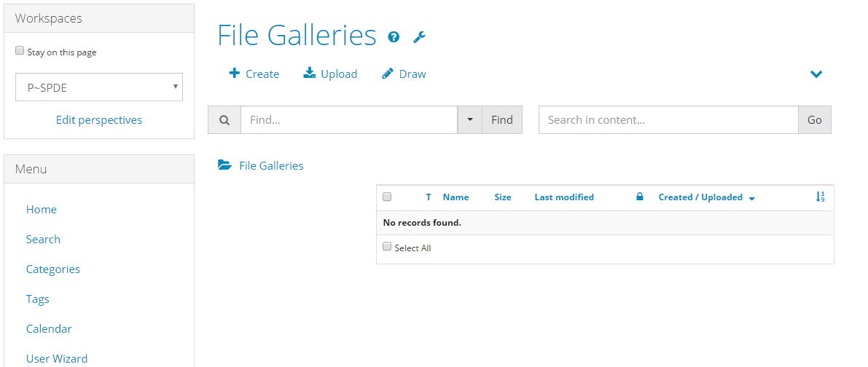Expand the chevron at toolbar right
868x367 pixels.
pyautogui.click(x=816, y=74)
